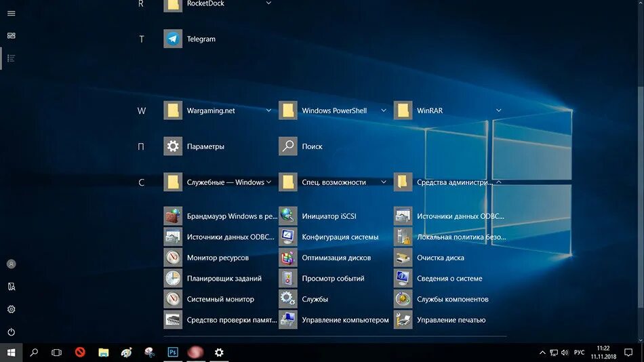Open the Поиск search tile
Image resolution: width=644 pixels, height=362 pixels.
tap(288, 146)
